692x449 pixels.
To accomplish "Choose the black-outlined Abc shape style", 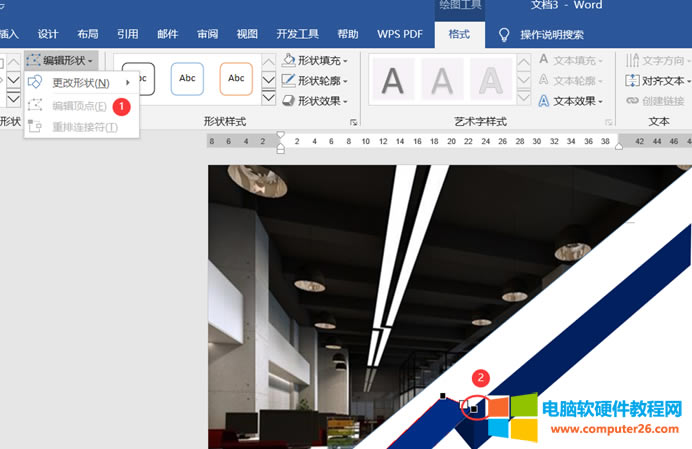I will (138, 78).
